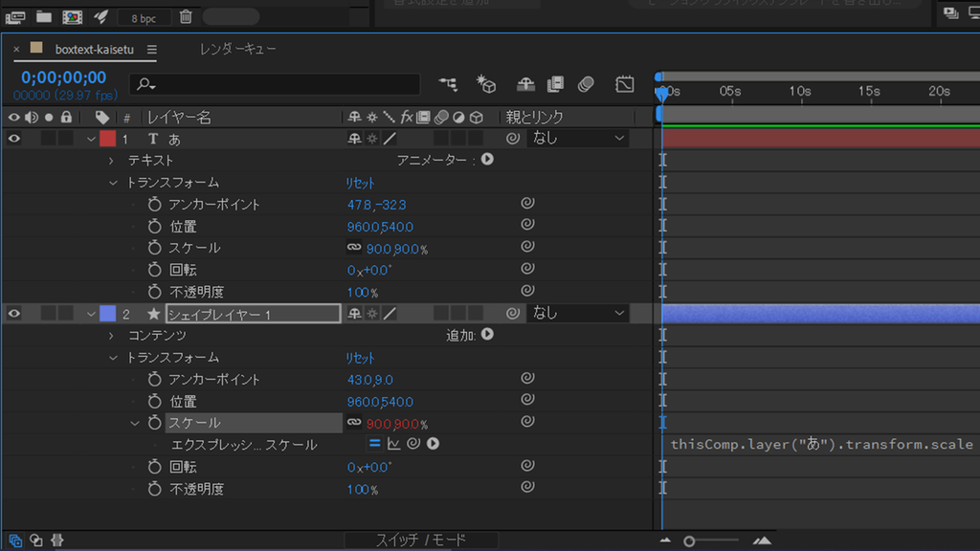Toggle scale constrain link for layer あ
The height and width of the screenshot is (551, 980).
[354, 248]
